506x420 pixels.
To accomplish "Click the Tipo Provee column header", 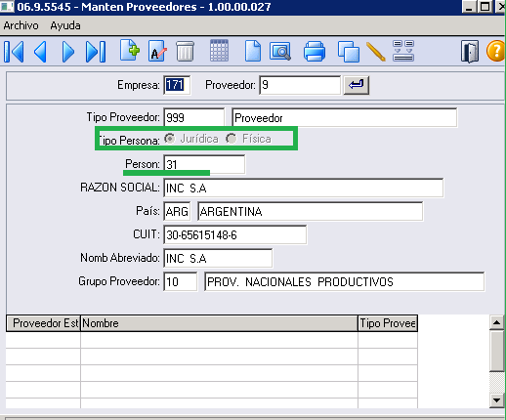I will point(388,323).
